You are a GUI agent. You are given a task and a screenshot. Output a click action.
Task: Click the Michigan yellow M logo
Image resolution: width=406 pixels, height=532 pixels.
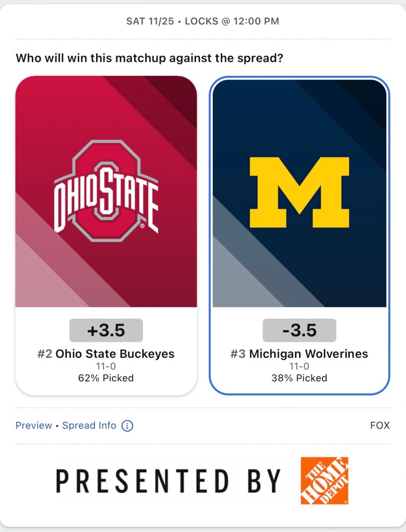(299, 192)
